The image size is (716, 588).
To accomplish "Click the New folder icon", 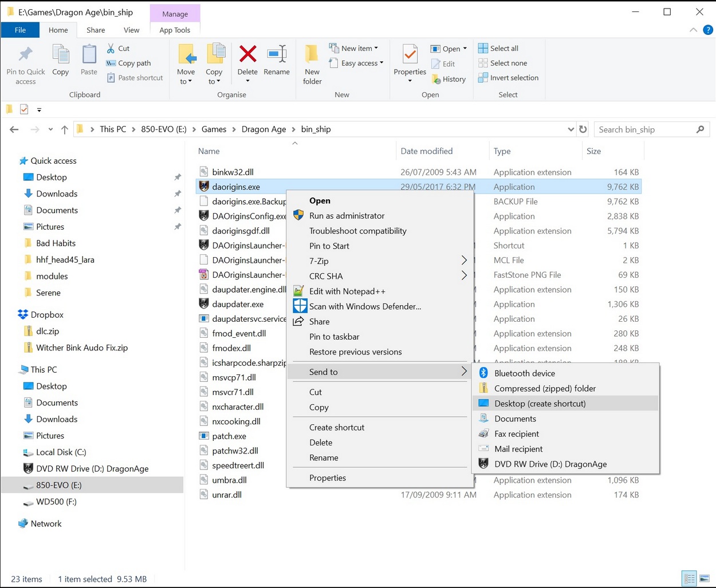I will [312, 54].
